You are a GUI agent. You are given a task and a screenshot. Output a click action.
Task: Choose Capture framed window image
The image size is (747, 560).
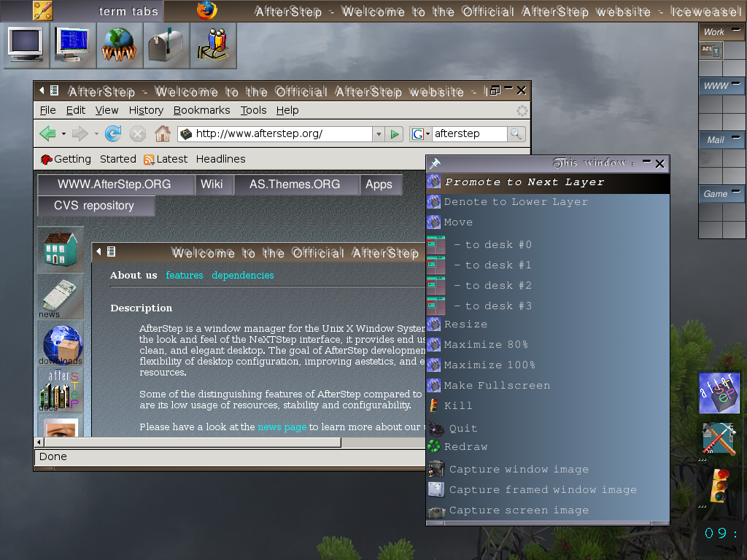[548, 490]
